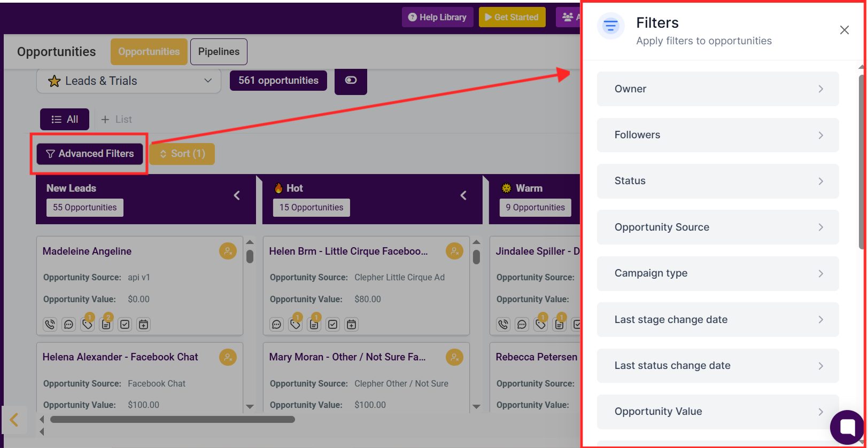This screenshot has height=448, width=868.
Task: Collapse the Hot stage column
Action: (x=463, y=195)
